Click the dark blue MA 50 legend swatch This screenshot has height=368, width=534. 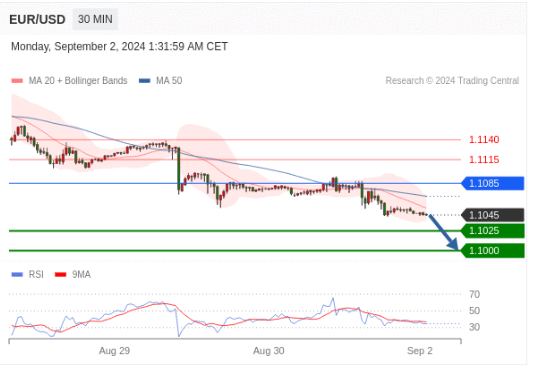point(144,81)
